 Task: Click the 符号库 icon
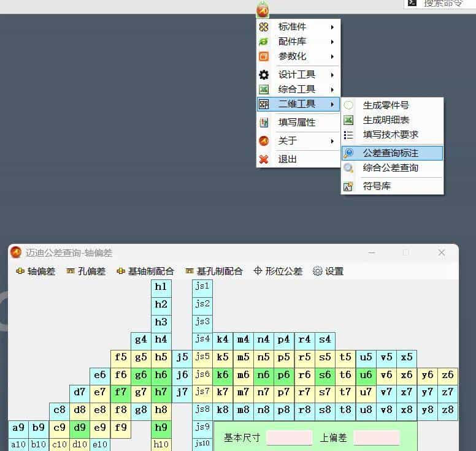pyautogui.click(x=348, y=186)
